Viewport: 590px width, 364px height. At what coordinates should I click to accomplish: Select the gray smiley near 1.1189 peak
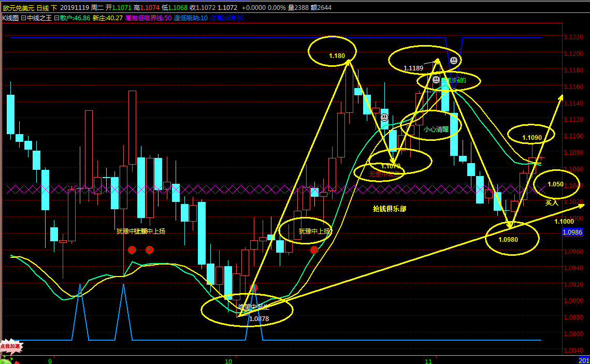coord(454,60)
